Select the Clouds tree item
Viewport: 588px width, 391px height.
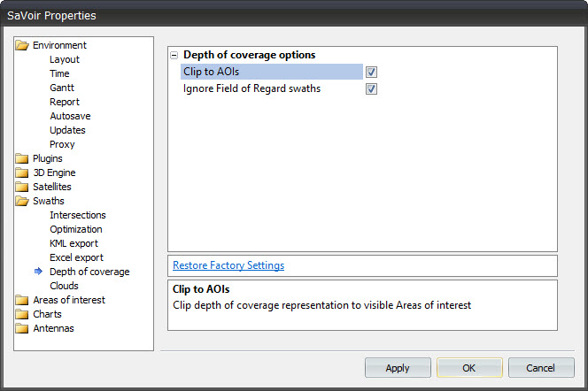click(64, 286)
